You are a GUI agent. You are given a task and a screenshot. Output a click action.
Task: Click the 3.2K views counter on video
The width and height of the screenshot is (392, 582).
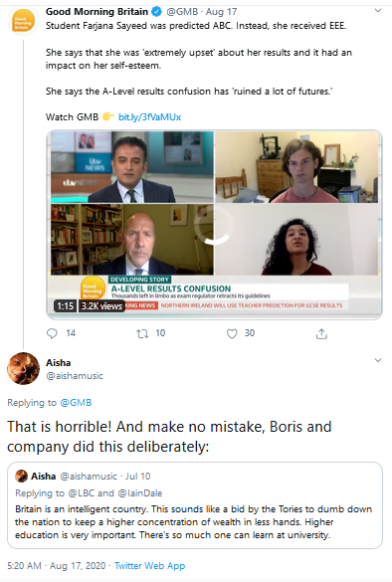point(101,305)
